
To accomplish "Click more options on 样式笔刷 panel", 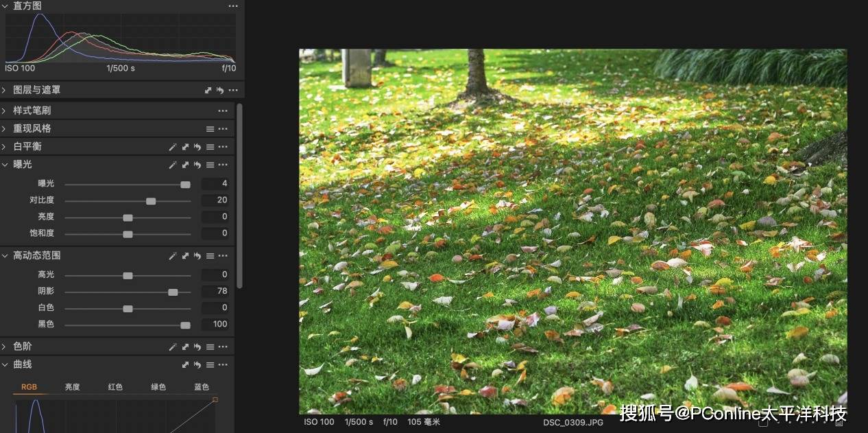I will 223,110.
